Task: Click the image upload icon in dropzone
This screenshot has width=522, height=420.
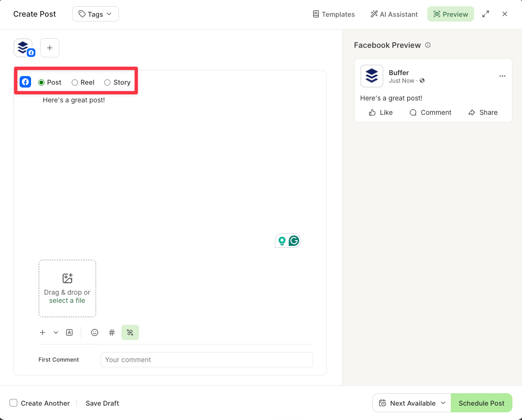Action: [x=67, y=278]
